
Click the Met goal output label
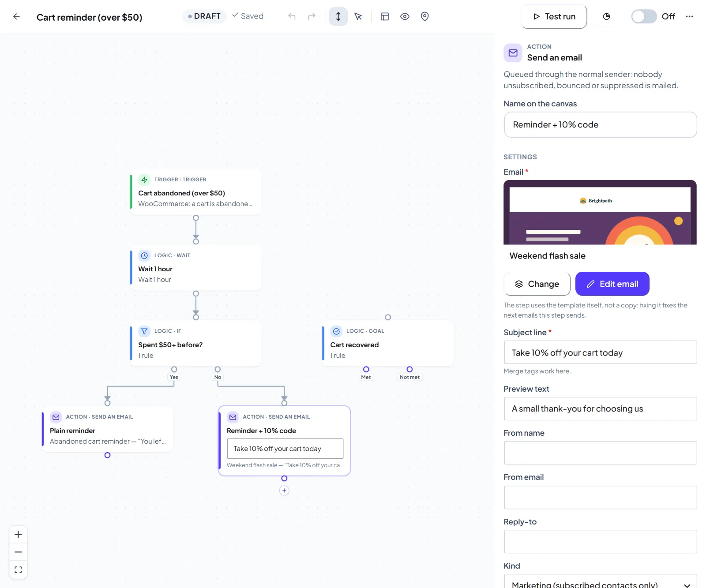366,377
